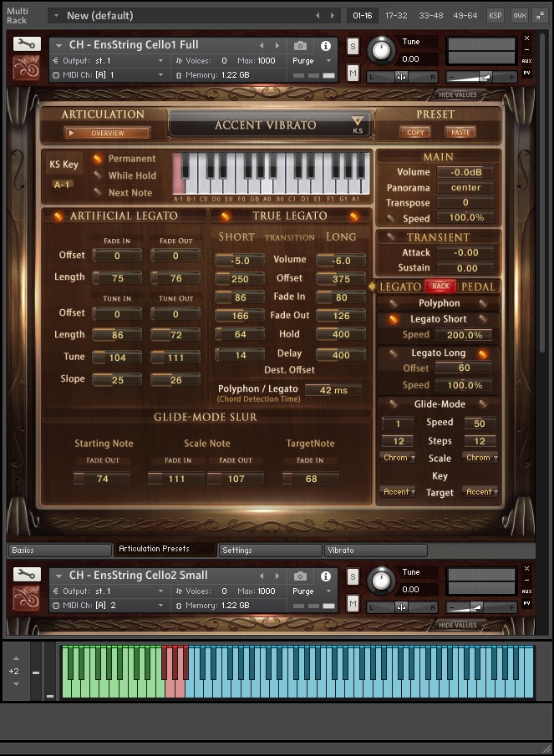This screenshot has height=756, width=554.
Task: Take snapshot with Cello2 Small camera icon
Action: [300, 576]
